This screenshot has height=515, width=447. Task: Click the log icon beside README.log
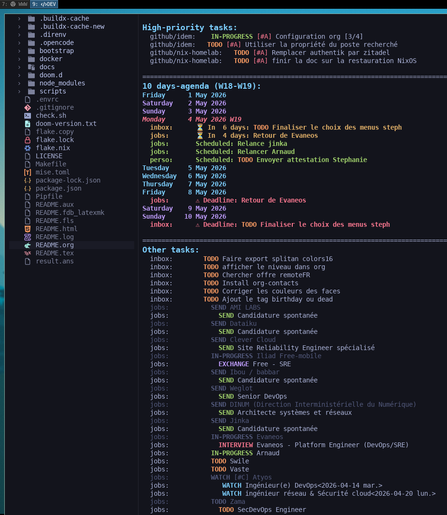28,237
